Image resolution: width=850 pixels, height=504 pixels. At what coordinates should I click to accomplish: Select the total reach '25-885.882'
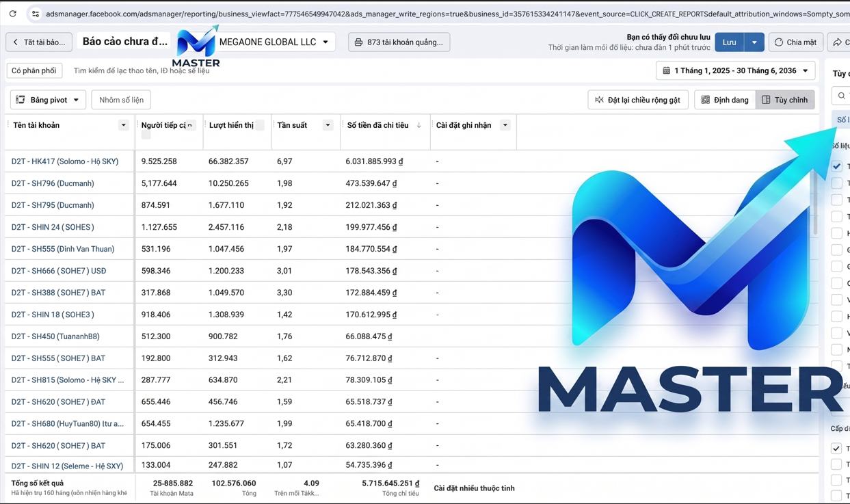(x=173, y=483)
